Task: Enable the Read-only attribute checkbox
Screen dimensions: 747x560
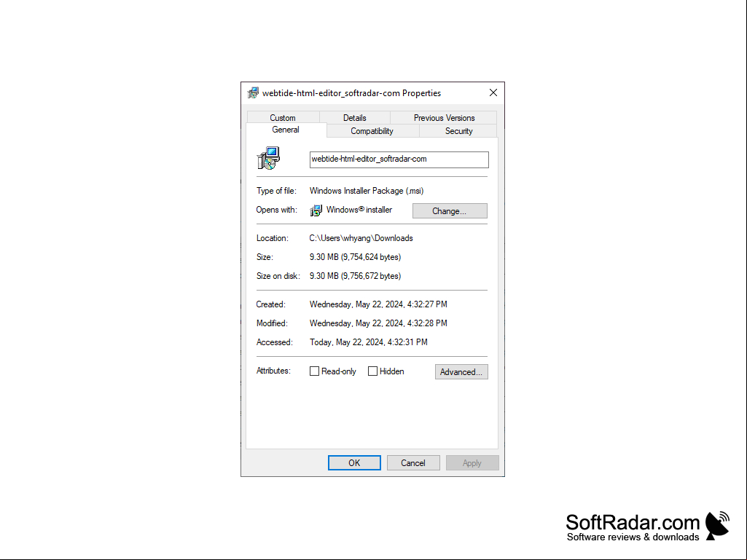Action: coord(314,371)
